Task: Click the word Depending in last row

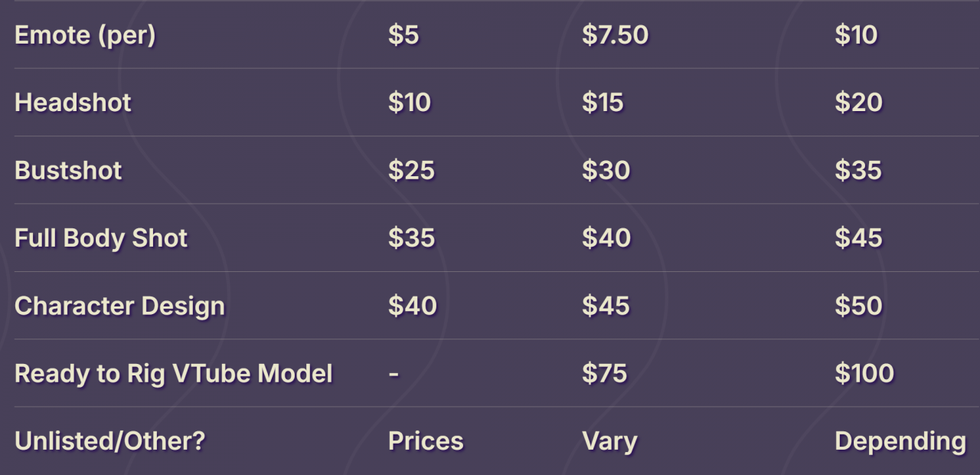Action: (x=900, y=442)
